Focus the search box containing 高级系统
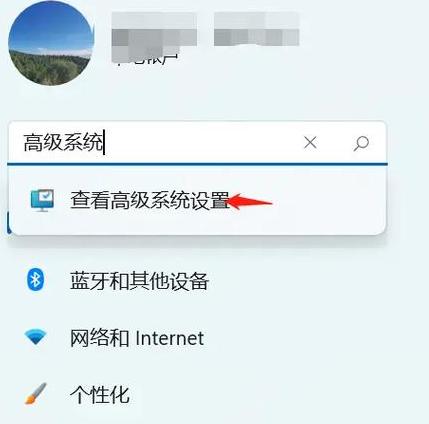This screenshot has height=424, width=429. point(197,143)
